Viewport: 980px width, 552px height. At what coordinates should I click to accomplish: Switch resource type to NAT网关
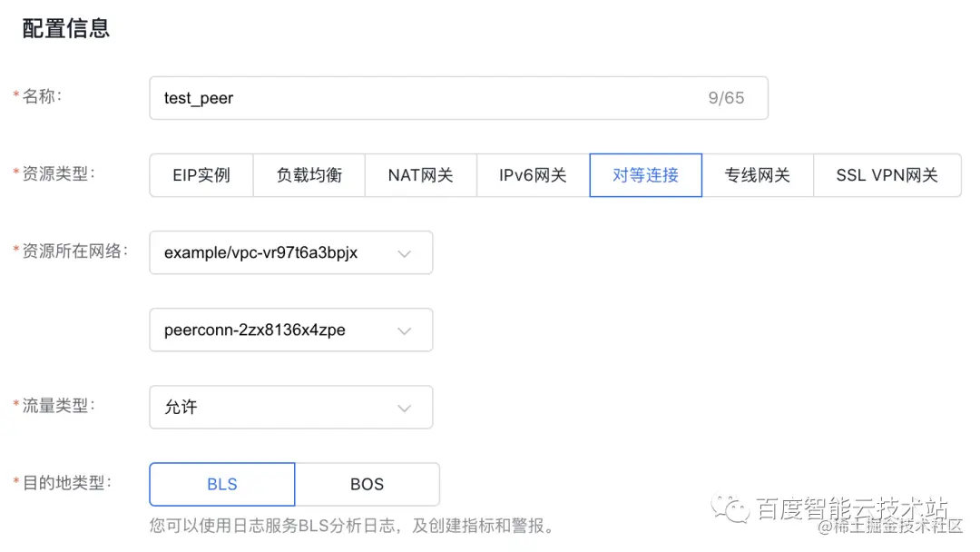(420, 175)
